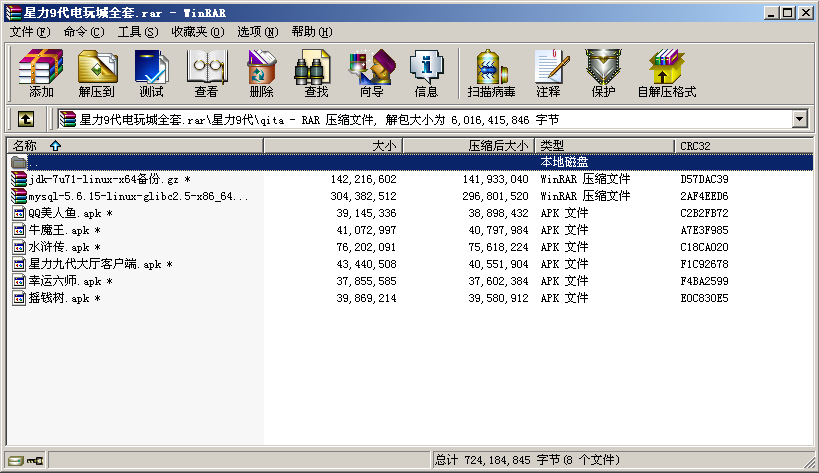Click the 测试 (Test) toolbar icon
The height and width of the screenshot is (473, 819).
151,73
